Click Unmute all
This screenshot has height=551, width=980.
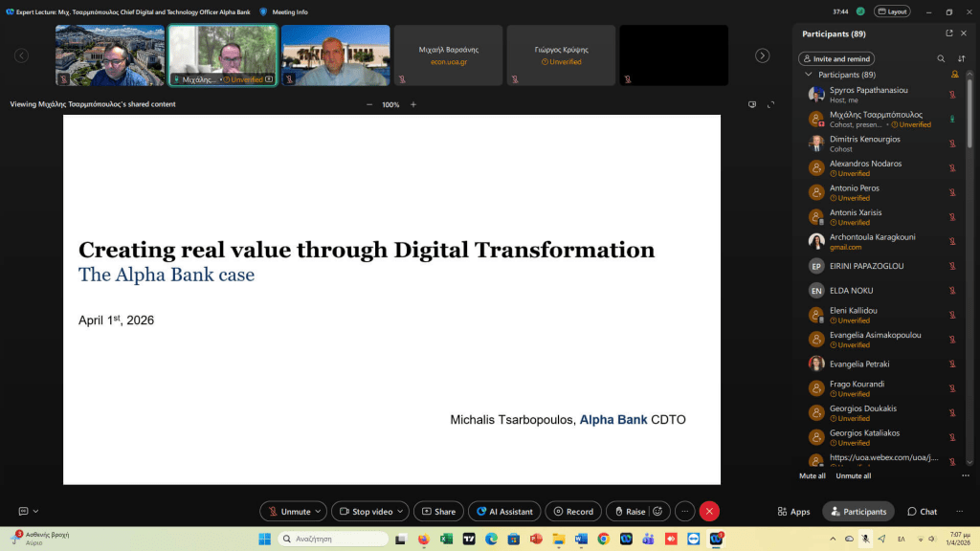click(x=853, y=475)
